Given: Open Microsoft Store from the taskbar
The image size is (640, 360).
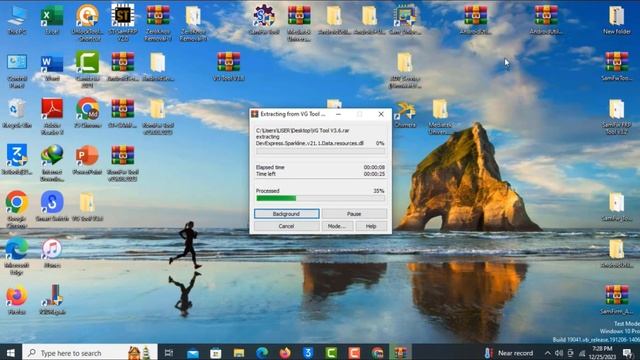Looking at the screenshot, I should (216, 353).
